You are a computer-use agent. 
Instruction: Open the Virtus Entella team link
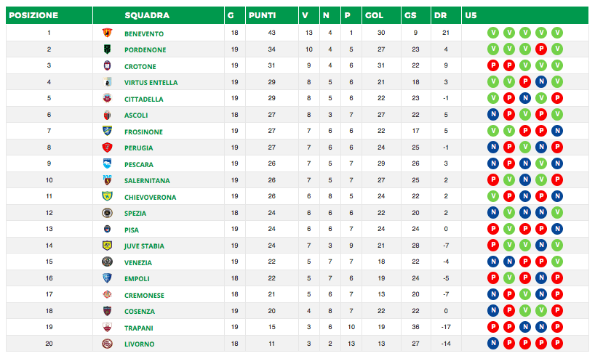pos(151,83)
